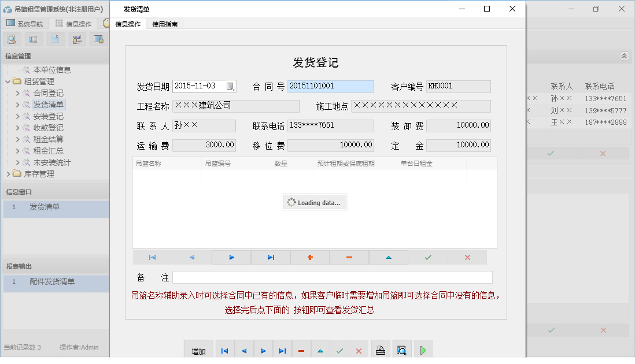Open the print icon in bottom toolbar
Viewport: 635px width, 364px height.
[x=380, y=349]
